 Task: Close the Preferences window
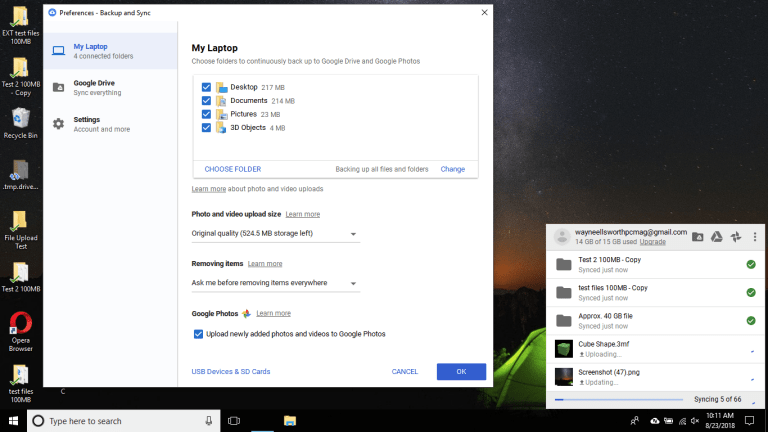[484, 12]
